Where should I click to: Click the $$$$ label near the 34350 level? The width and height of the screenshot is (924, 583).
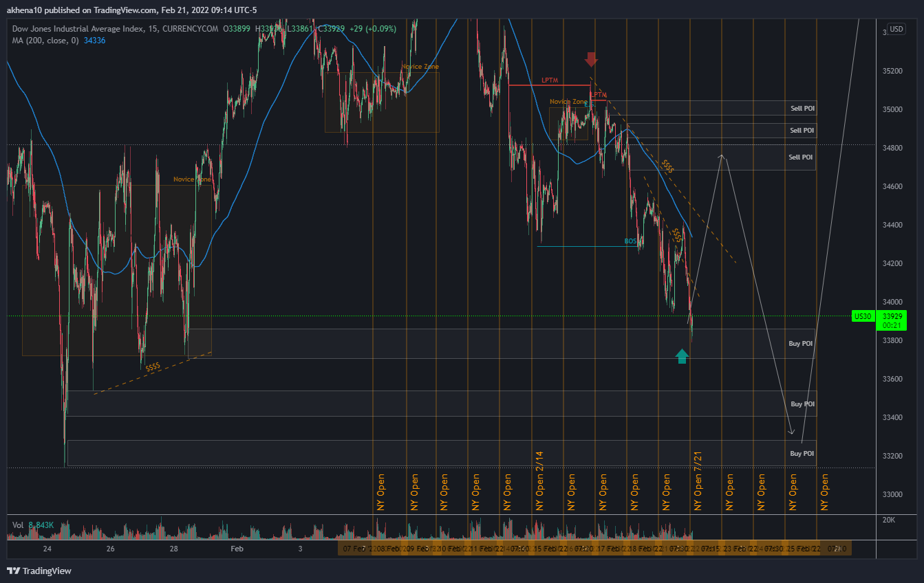click(x=677, y=234)
